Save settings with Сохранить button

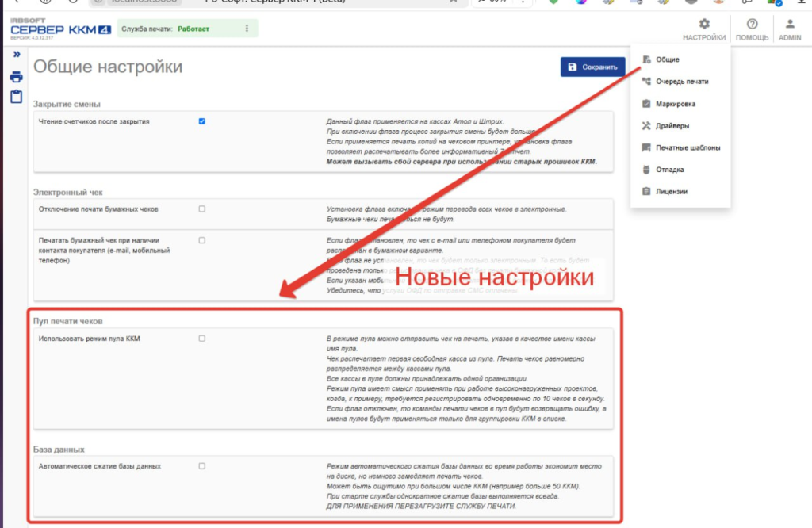[x=592, y=67]
